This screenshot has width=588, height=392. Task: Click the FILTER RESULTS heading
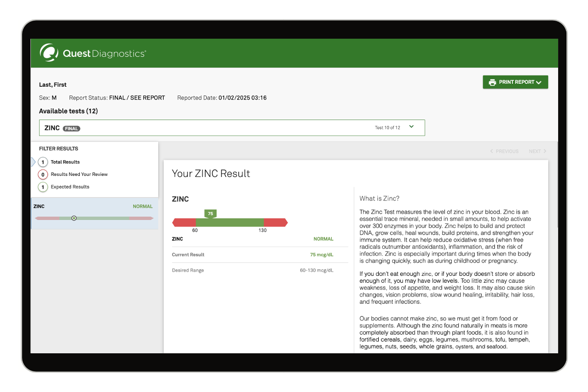click(59, 148)
